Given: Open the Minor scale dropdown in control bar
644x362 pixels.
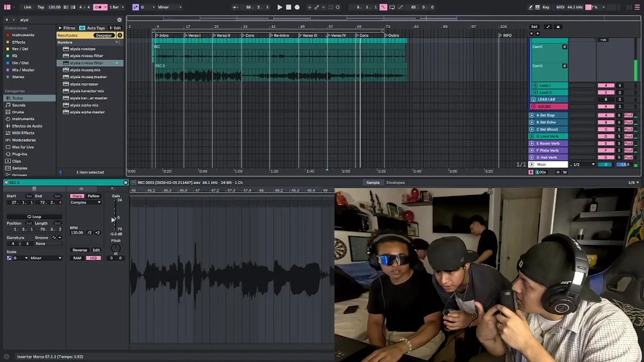Looking at the screenshot, I should 170,7.
